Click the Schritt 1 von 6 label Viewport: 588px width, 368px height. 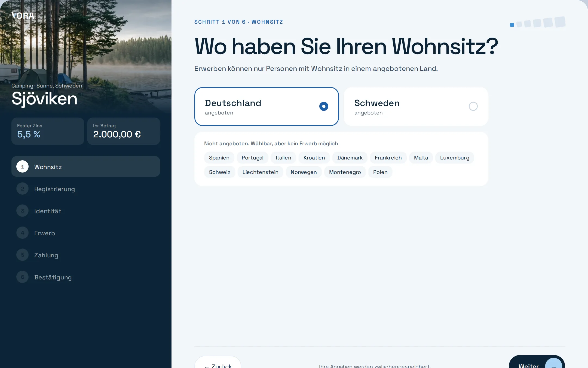tap(238, 22)
